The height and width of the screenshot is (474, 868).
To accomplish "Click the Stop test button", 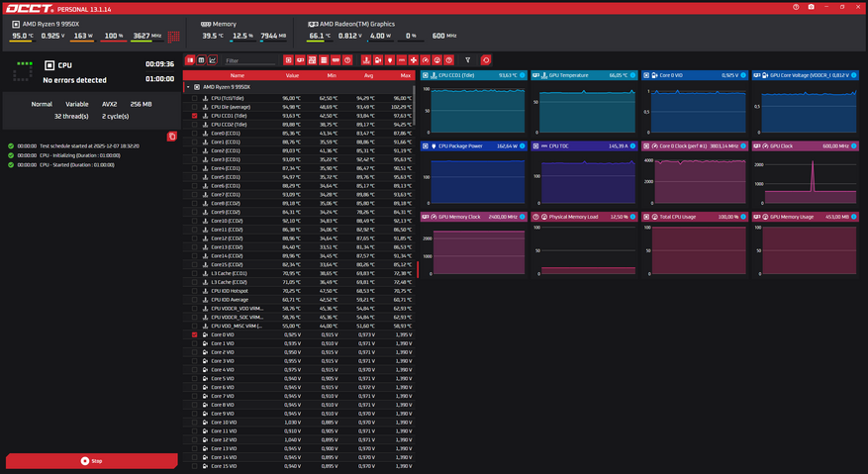I will click(x=91, y=461).
